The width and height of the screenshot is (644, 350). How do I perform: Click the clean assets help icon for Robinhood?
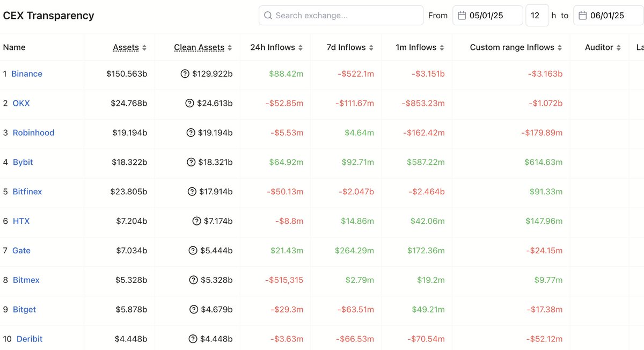coord(191,133)
